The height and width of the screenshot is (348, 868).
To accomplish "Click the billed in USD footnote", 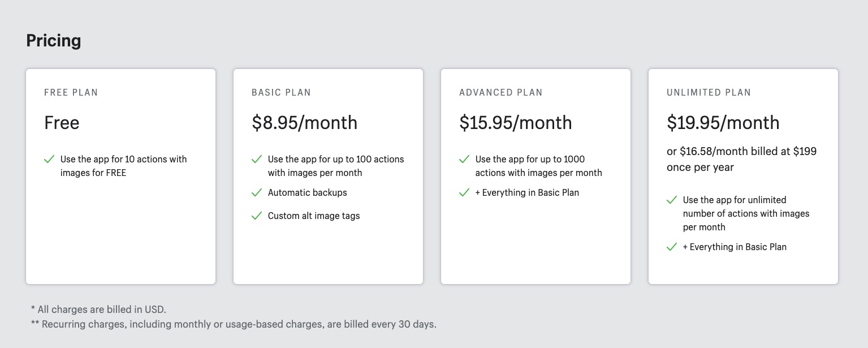I will click(98, 310).
